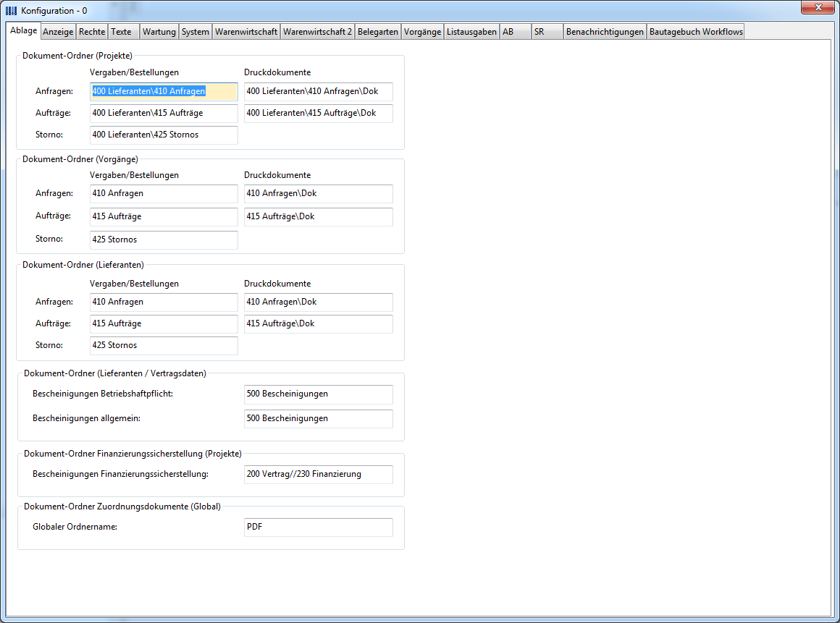
Task: Focus the Bescheinigungen Finanzierungssicherstellung field
Action: (x=318, y=475)
